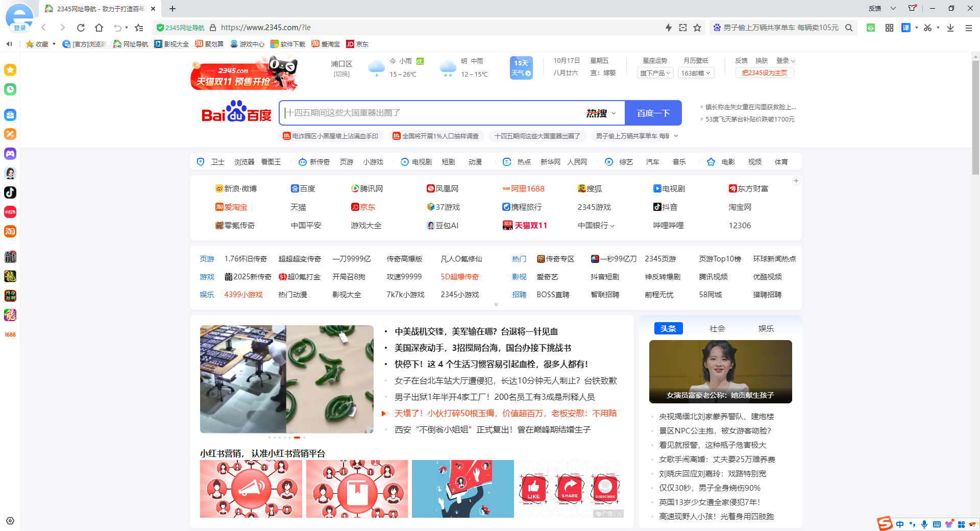
Task: Click the 百度一下 search button
Action: pos(653,113)
